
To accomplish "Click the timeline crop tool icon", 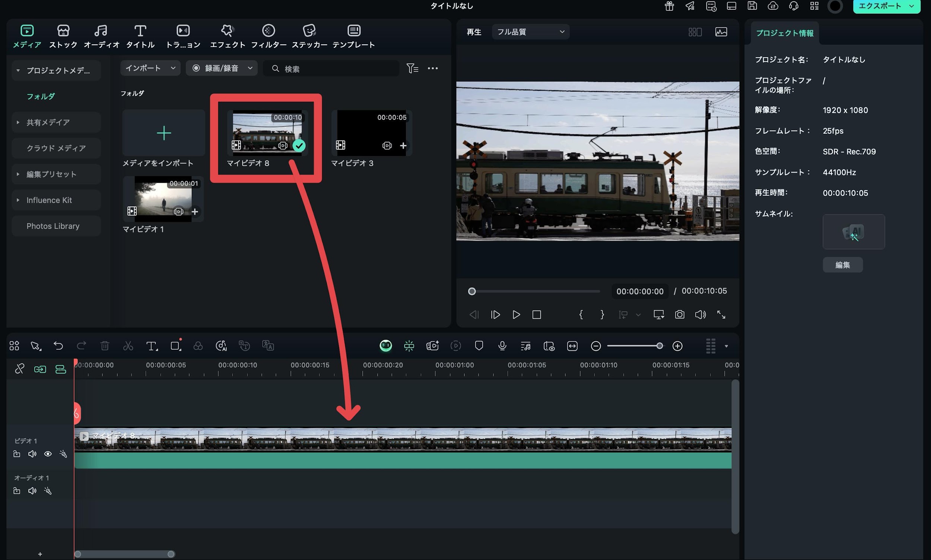I will tap(175, 346).
